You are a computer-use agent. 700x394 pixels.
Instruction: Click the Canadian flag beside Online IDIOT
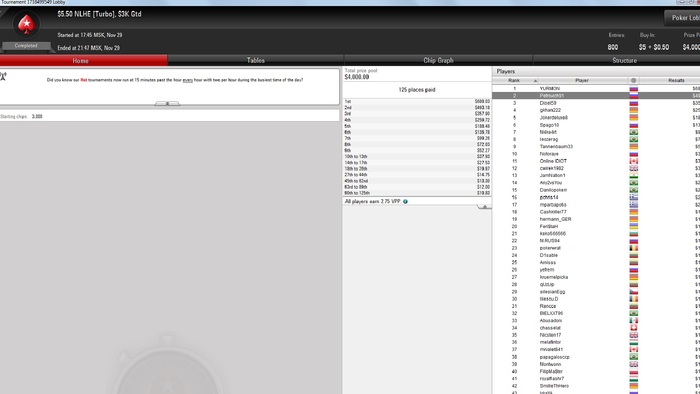[x=633, y=161]
